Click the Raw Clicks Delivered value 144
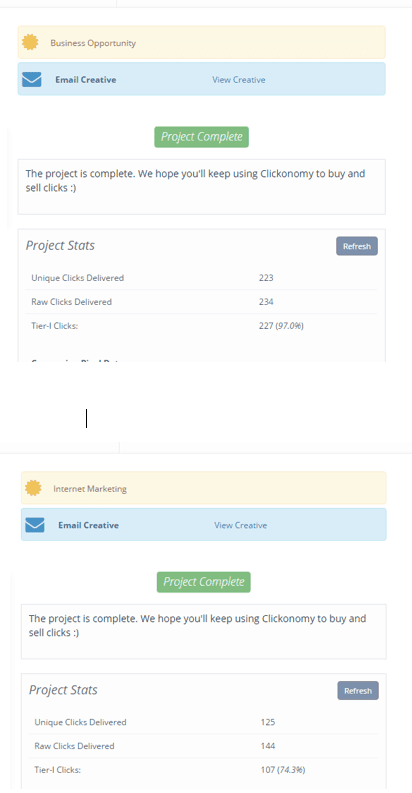412x793 pixels. click(x=268, y=746)
